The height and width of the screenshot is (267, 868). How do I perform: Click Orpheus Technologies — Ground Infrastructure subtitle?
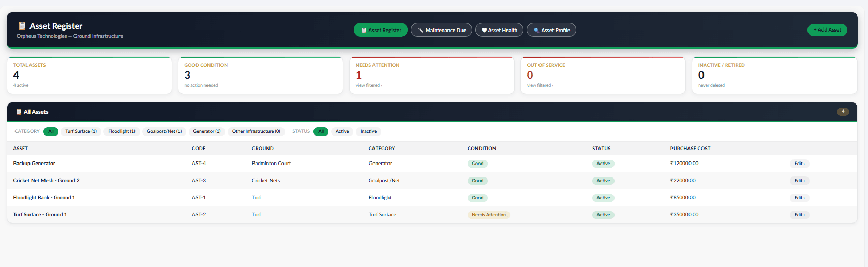(70, 36)
